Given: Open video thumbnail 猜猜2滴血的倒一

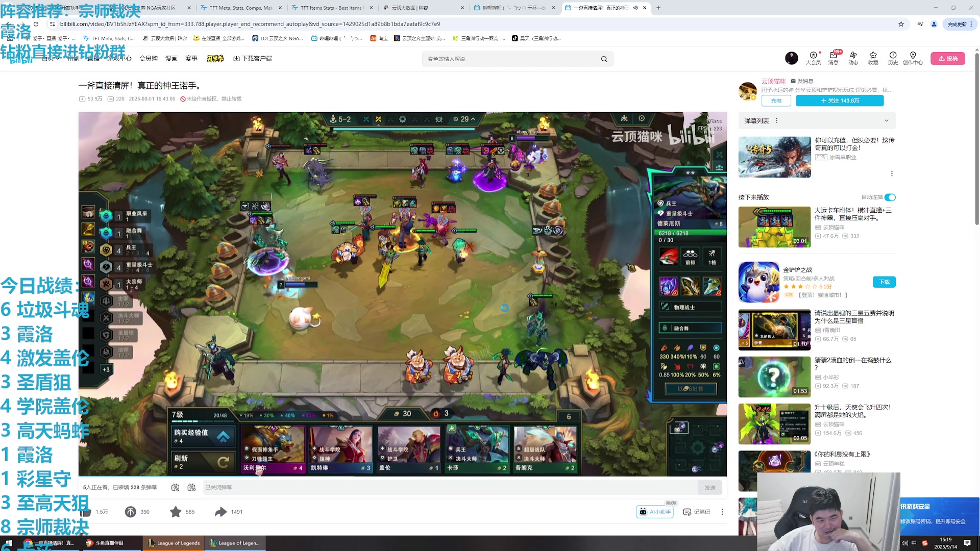Looking at the screenshot, I should coord(774,377).
